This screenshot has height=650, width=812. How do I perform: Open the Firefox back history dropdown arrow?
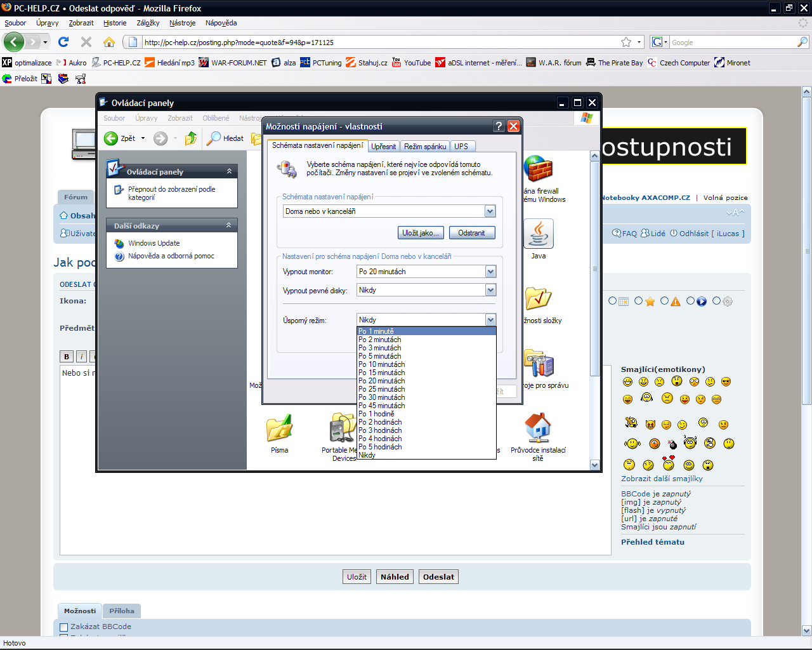pyautogui.click(x=45, y=43)
